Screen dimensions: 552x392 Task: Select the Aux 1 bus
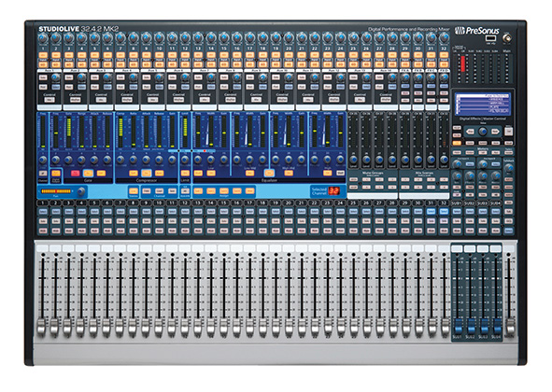pos(56,87)
